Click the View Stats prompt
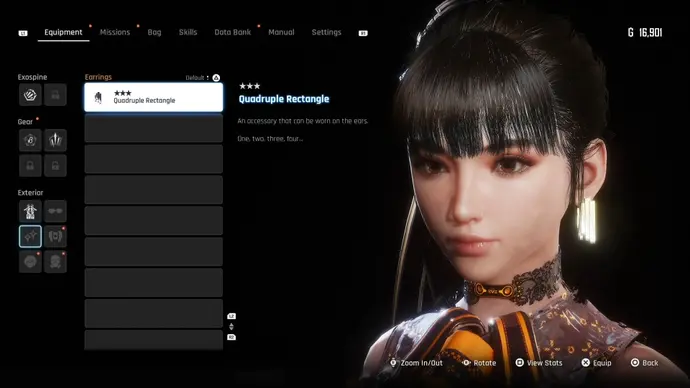The height and width of the screenshot is (388, 690). [539, 363]
